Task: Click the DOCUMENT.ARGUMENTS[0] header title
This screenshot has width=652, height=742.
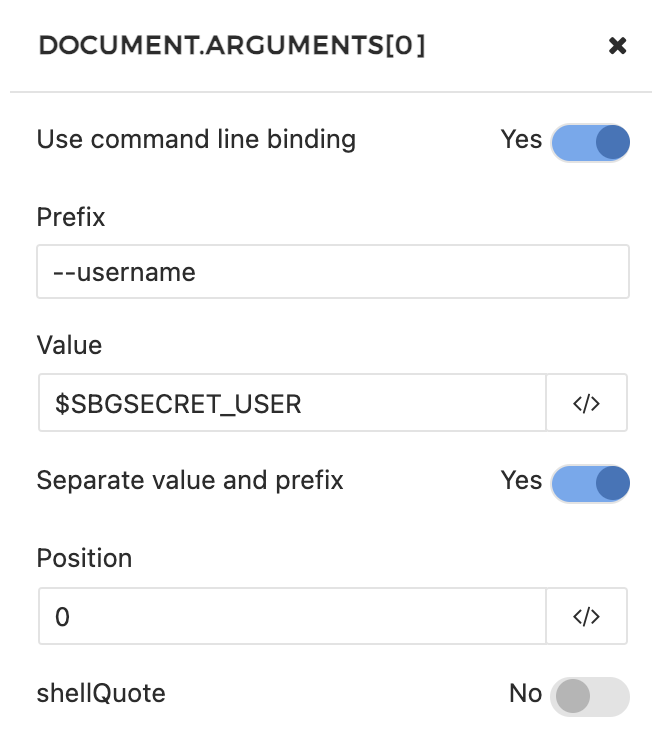Action: click(x=231, y=46)
